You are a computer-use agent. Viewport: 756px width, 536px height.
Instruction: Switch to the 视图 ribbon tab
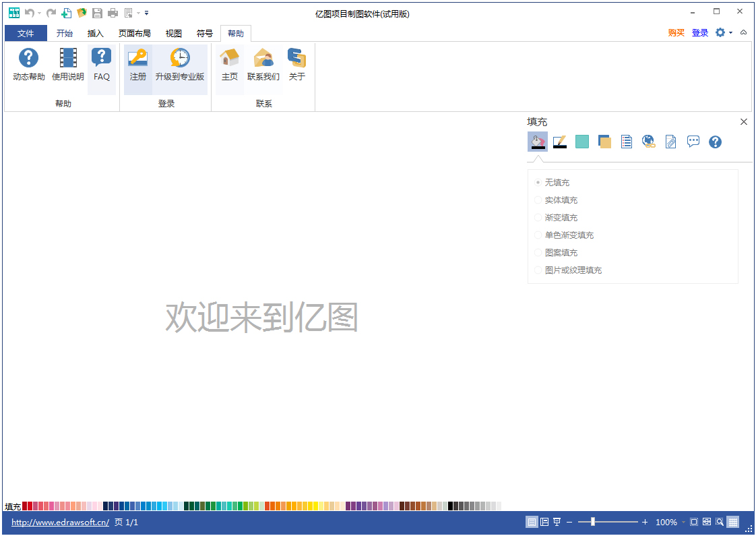174,33
